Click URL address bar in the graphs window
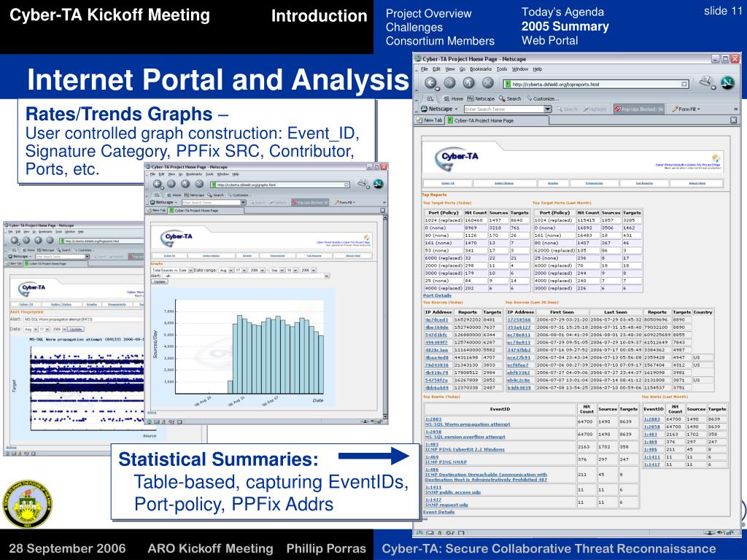The height and width of the screenshot is (560, 747). tap(280, 184)
